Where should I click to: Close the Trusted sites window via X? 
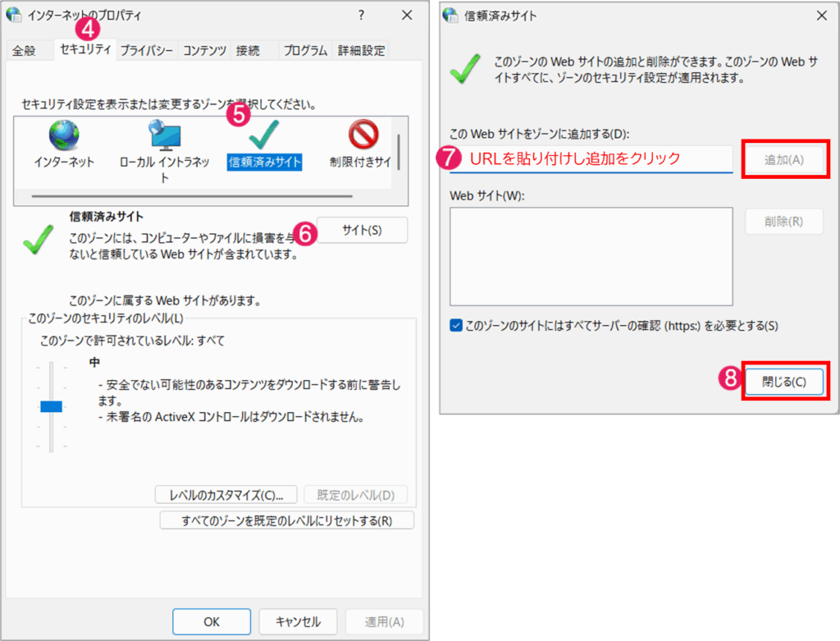822,15
